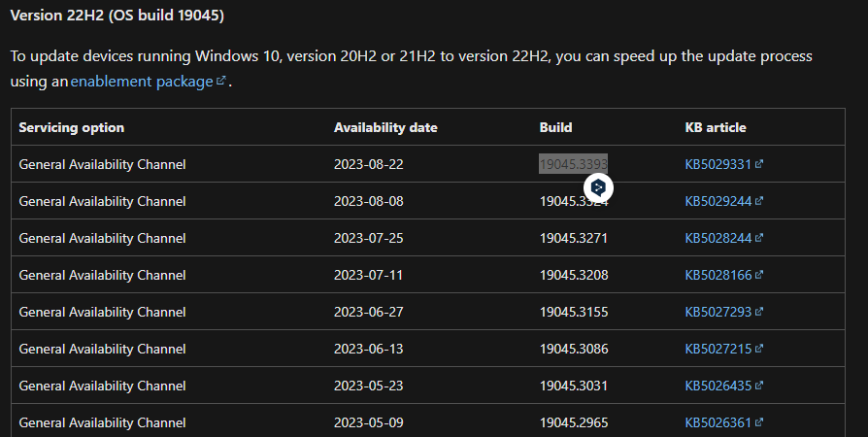This screenshot has height=437, width=868.
Task: Open KB5028166 article text link
Action: point(718,275)
